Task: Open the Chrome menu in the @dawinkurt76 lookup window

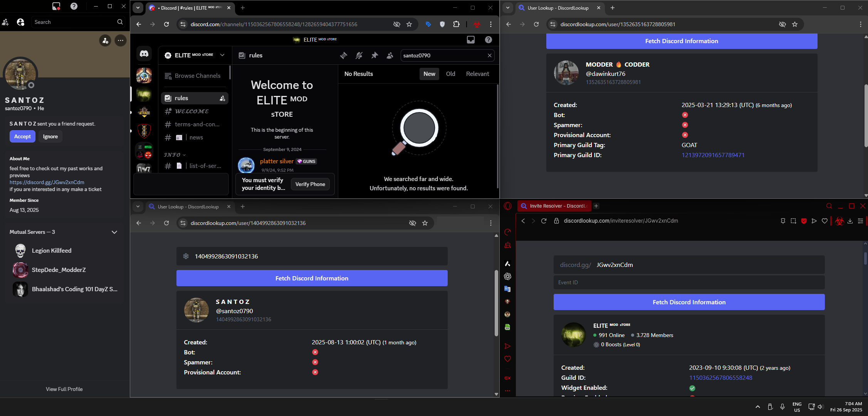Action: (x=860, y=24)
